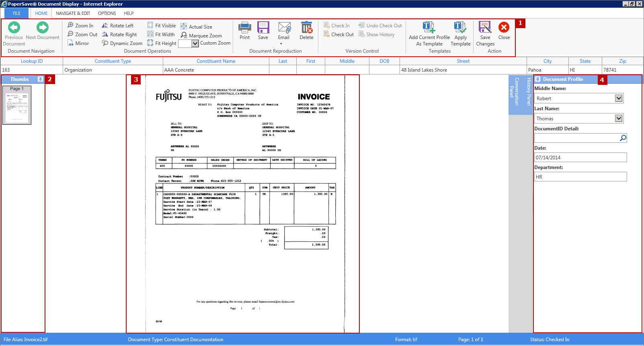Sort by Constituent Type column
The width and height of the screenshot is (644, 346).
pos(113,61)
